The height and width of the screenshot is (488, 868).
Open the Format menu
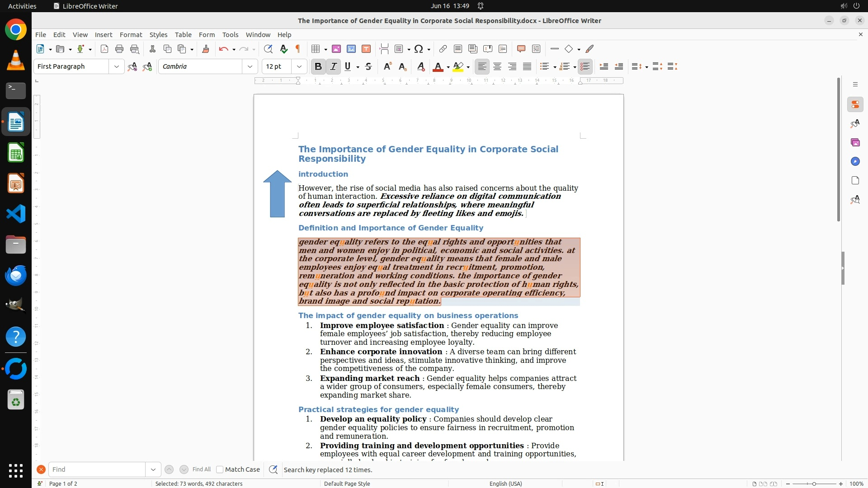point(131,35)
